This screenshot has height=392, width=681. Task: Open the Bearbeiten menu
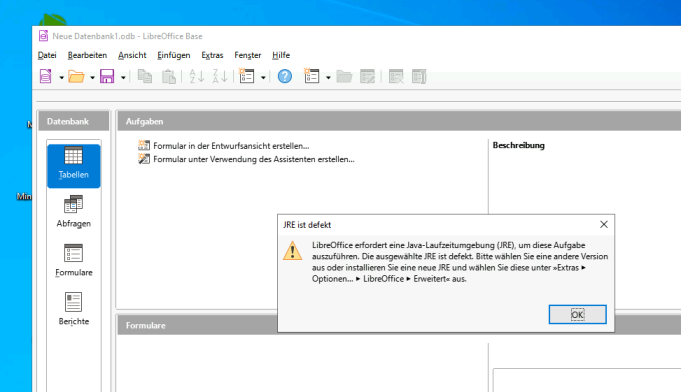(87, 55)
